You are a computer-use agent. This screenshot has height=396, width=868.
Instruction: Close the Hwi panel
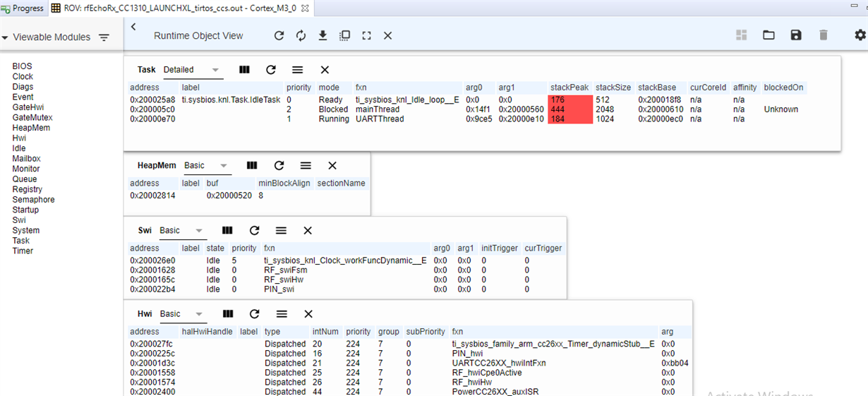tap(308, 313)
